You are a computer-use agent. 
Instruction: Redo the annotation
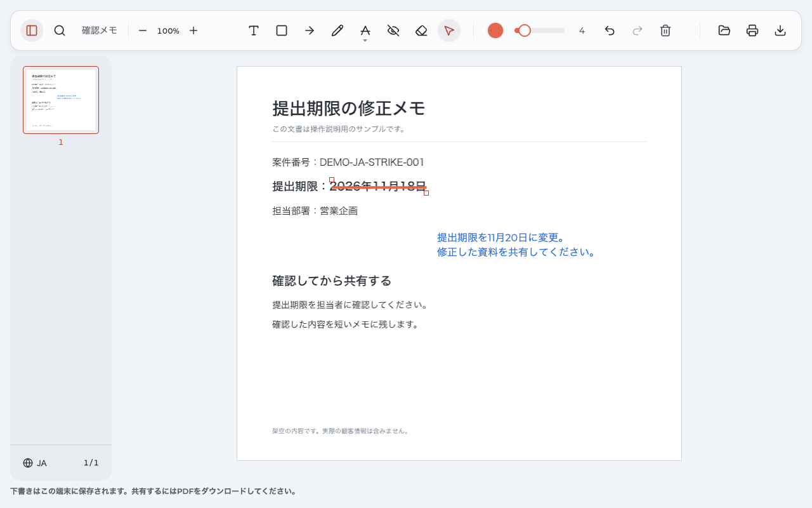[x=638, y=30]
